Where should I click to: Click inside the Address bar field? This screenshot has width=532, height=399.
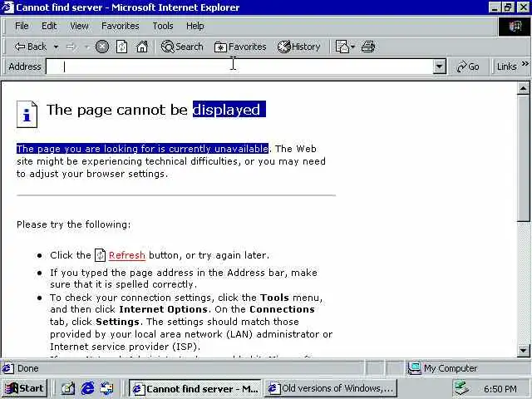(x=239, y=66)
